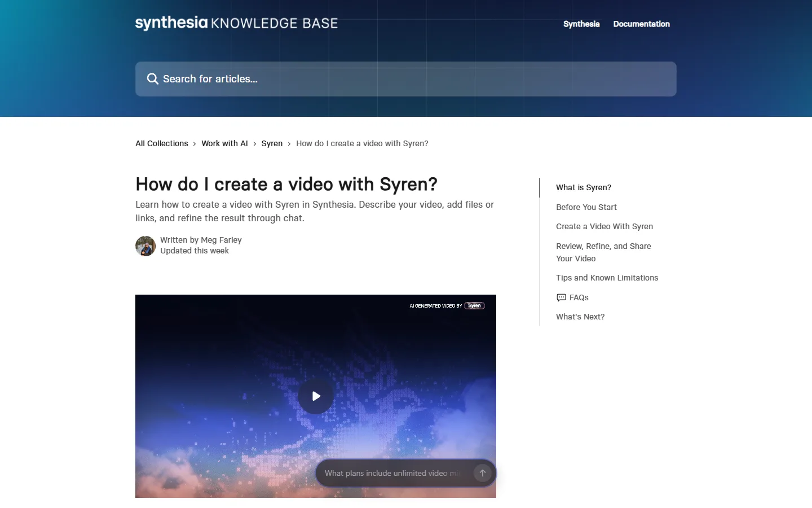The image size is (812, 508).
Task: Jump to Before You Start section
Action: pos(586,207)
